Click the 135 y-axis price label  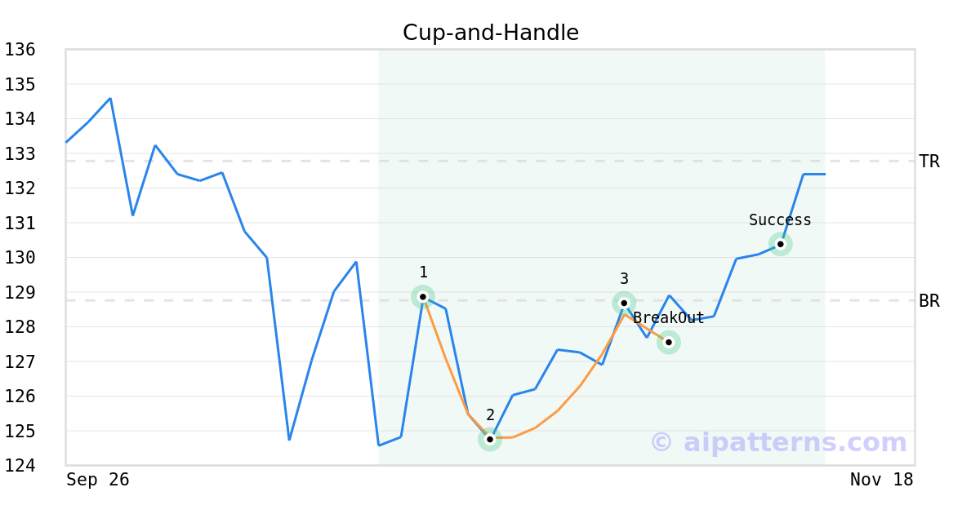point(20,84)
